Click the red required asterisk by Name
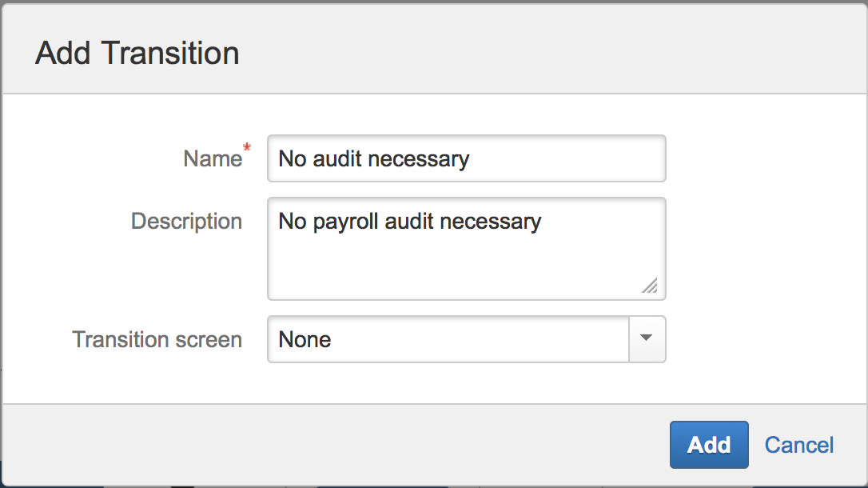 tap(246, 148)
